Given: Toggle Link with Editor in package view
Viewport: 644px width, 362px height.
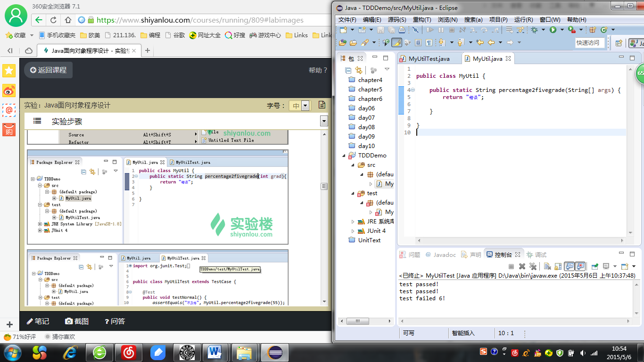Looking at the screenshot, I should pyautogui.click(x=359, y=70).
